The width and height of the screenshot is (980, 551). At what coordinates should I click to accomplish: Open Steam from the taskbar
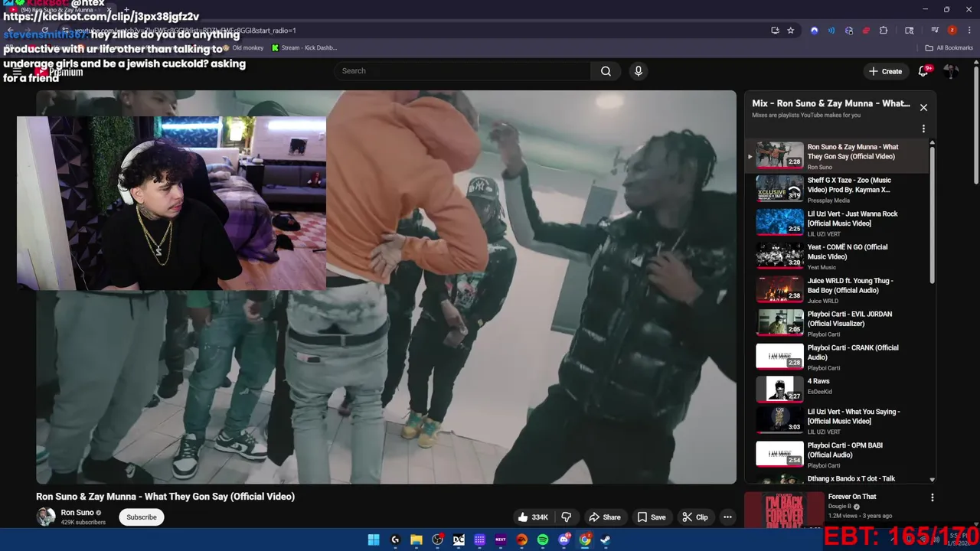(x=605, y=540)
